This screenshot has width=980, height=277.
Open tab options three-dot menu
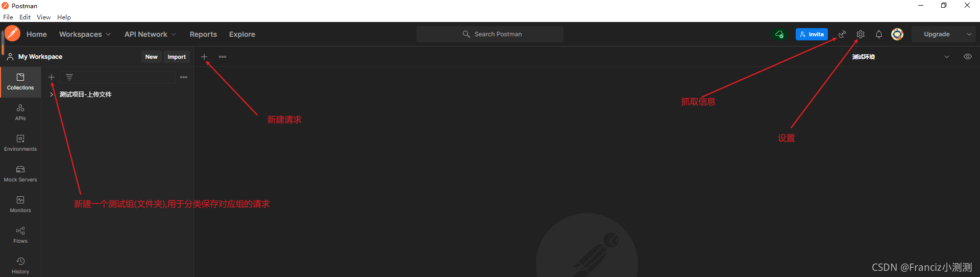[223, 57]
